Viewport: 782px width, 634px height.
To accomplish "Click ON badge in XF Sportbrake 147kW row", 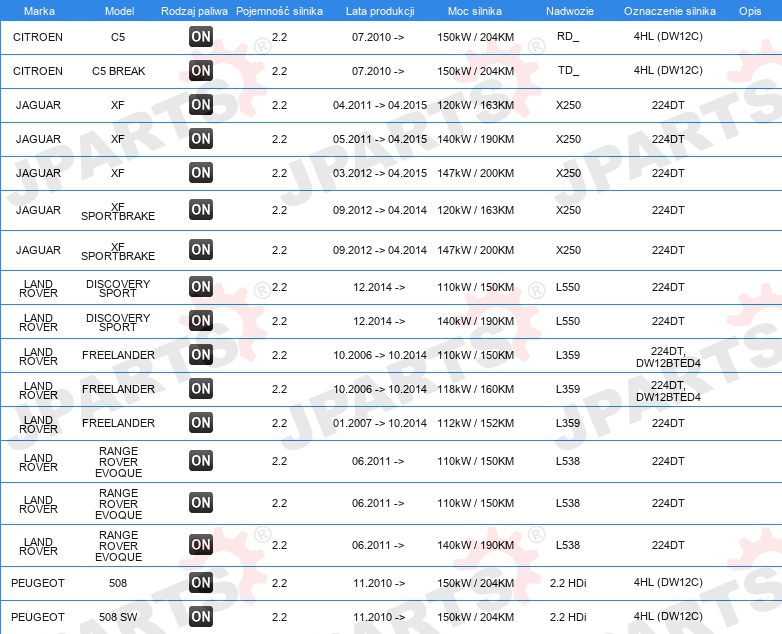I will point(201,249).
